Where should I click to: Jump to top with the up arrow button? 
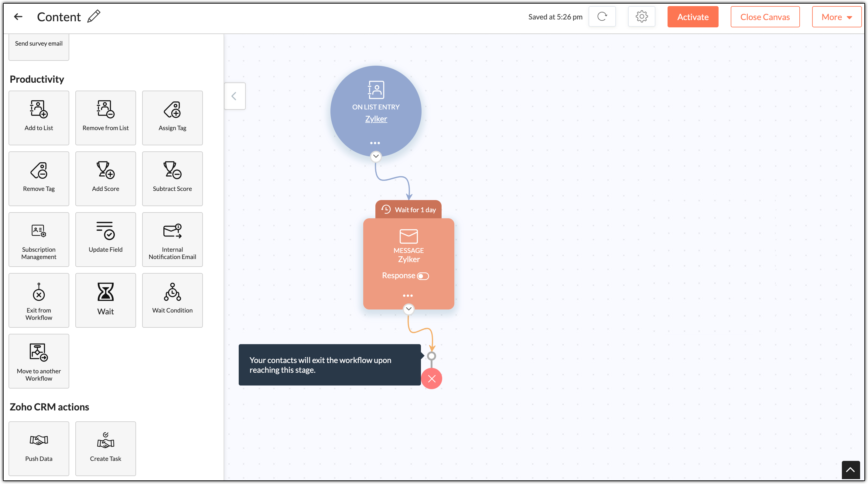pyautogui.click(x=850, y=470)
